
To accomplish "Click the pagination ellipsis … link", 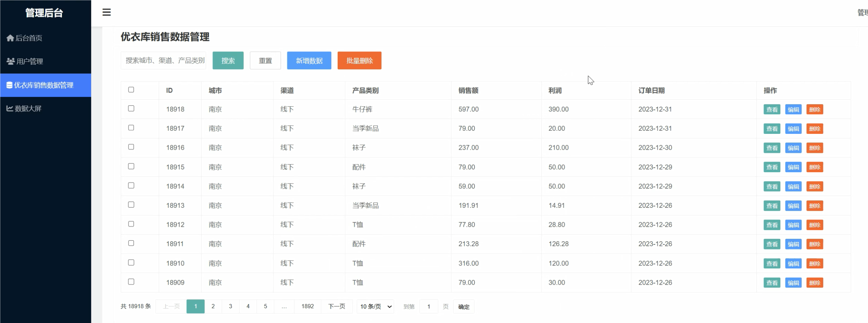I will click(284, 306).
